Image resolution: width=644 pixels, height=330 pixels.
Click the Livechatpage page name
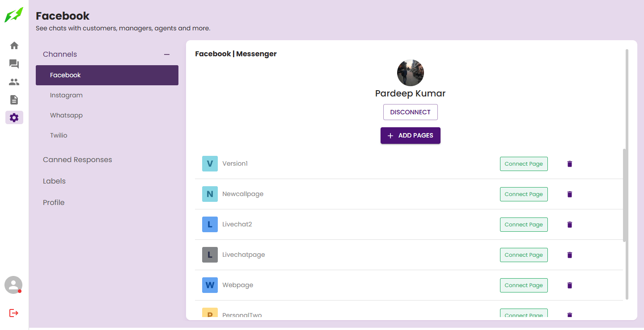pos(244,255)
